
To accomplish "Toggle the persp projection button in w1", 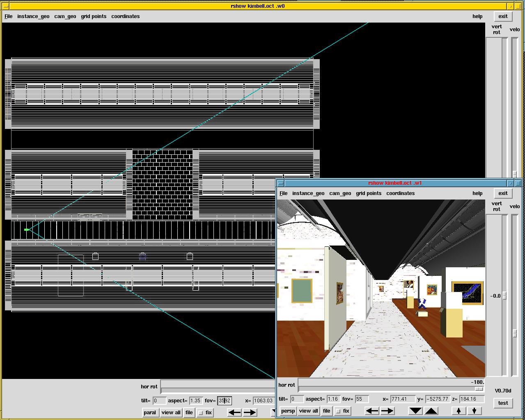I will point(287,411).
